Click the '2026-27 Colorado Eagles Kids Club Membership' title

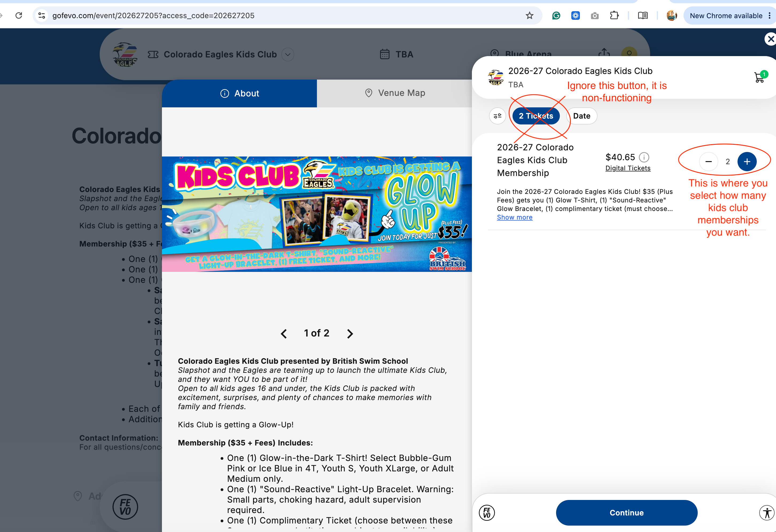point(535,160)
